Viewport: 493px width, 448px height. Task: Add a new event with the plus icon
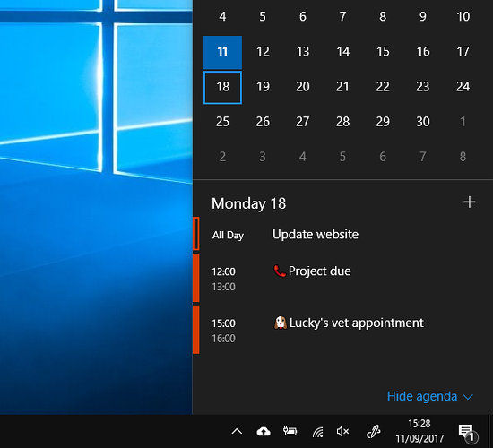click(469, 202)
